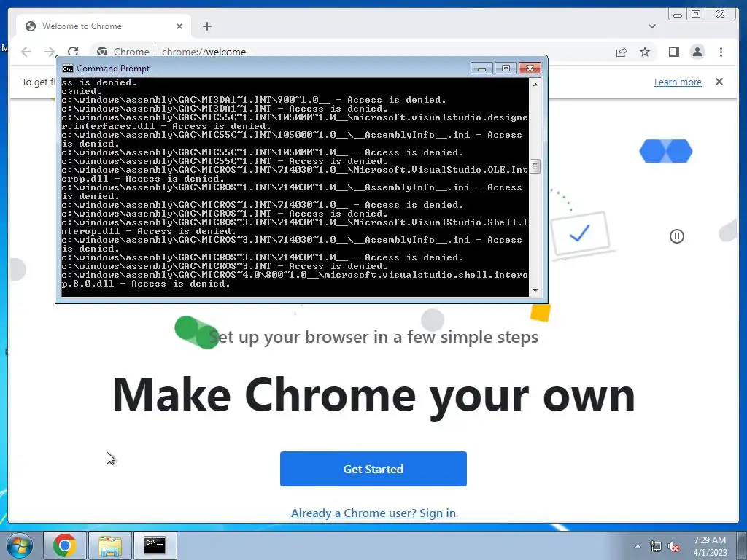The image size is (747, 560).
Task: Minimize the Chrome window
Action: 678,15
